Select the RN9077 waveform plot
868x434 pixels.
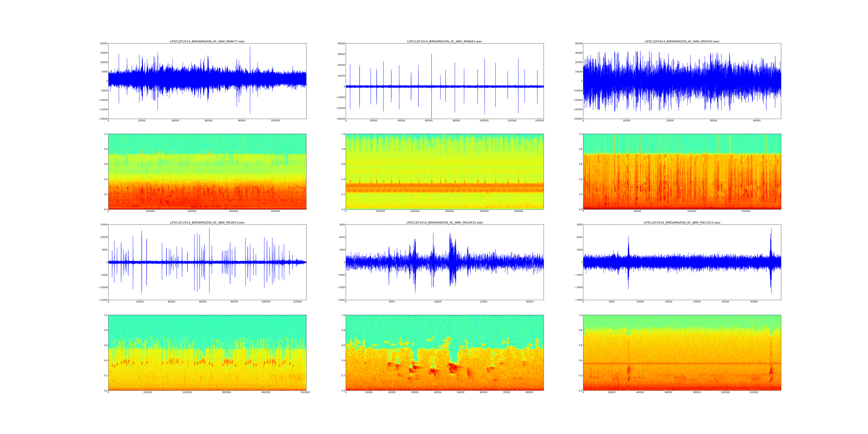tap(207, 81)
